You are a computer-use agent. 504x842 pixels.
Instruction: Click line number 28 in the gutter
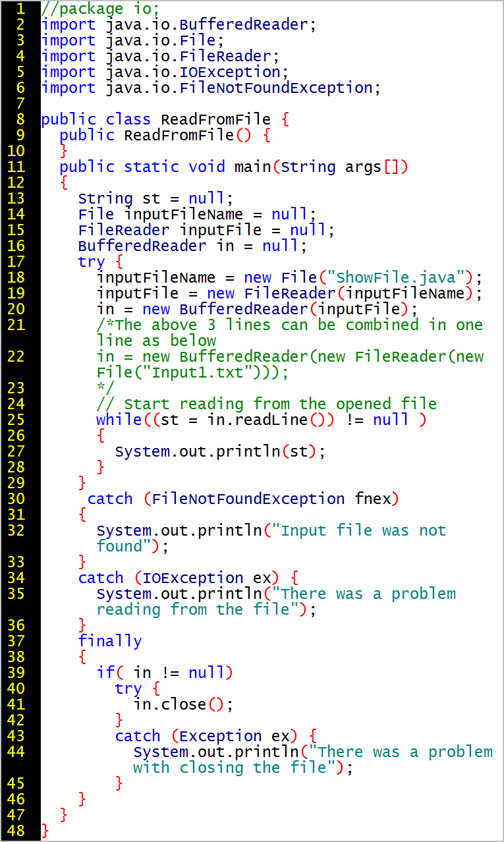tap(15, 468)
